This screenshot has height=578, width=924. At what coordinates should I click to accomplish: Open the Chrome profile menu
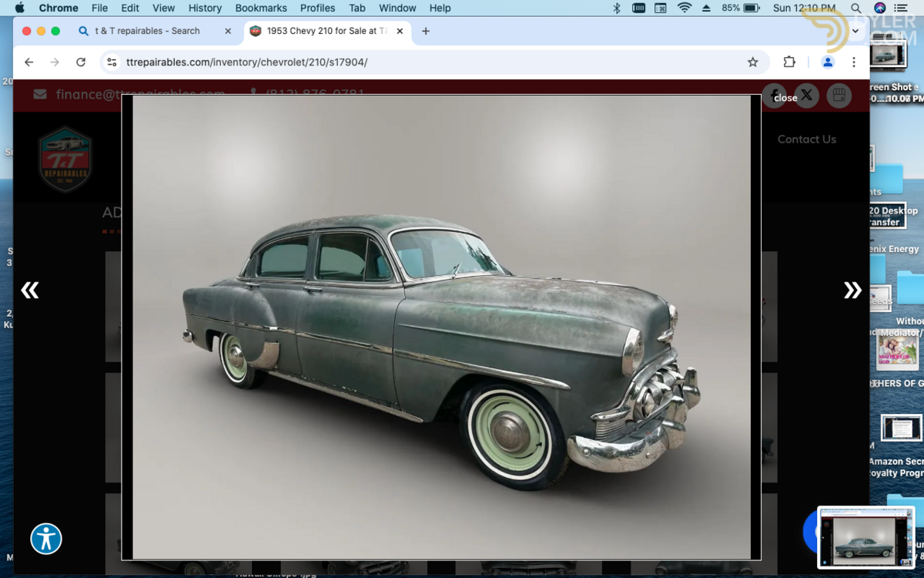pos(828,62)
